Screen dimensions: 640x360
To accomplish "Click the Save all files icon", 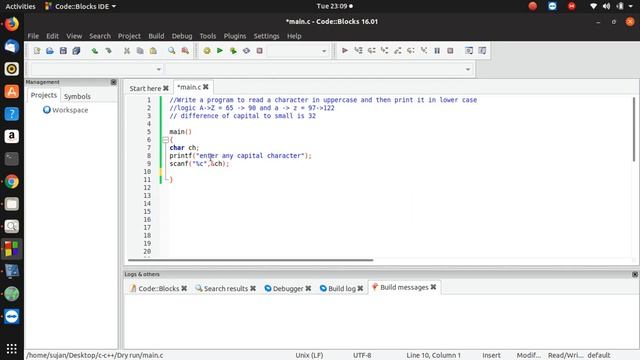I will 76,51.
